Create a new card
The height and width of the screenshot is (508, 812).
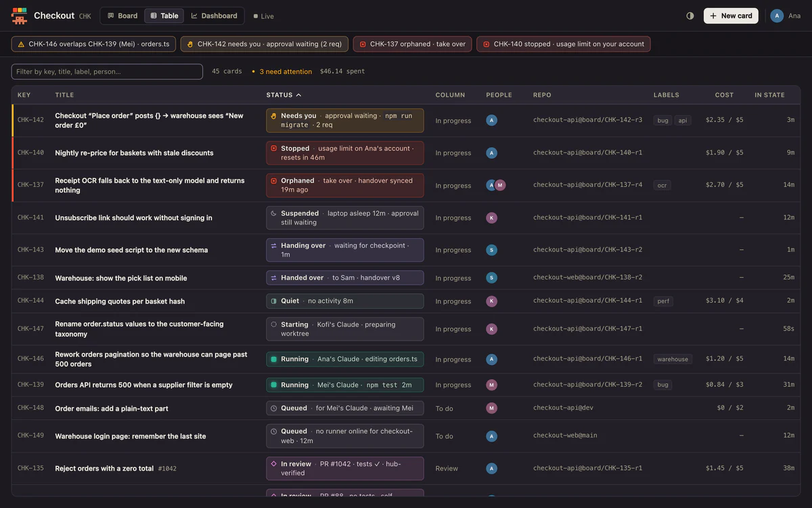[x=731, y=16]
